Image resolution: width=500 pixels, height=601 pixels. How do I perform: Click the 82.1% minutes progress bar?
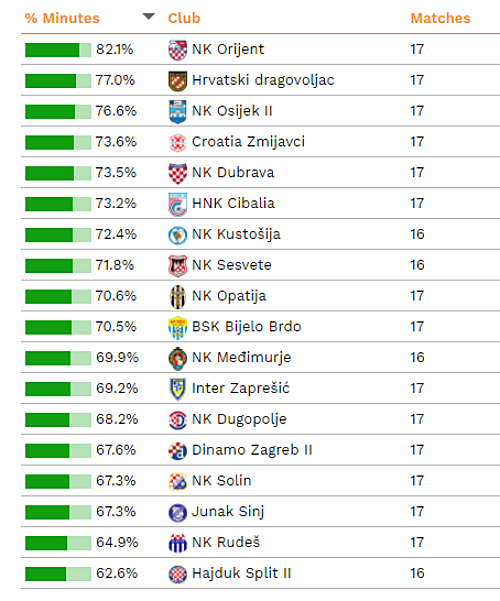pos(58,50)
